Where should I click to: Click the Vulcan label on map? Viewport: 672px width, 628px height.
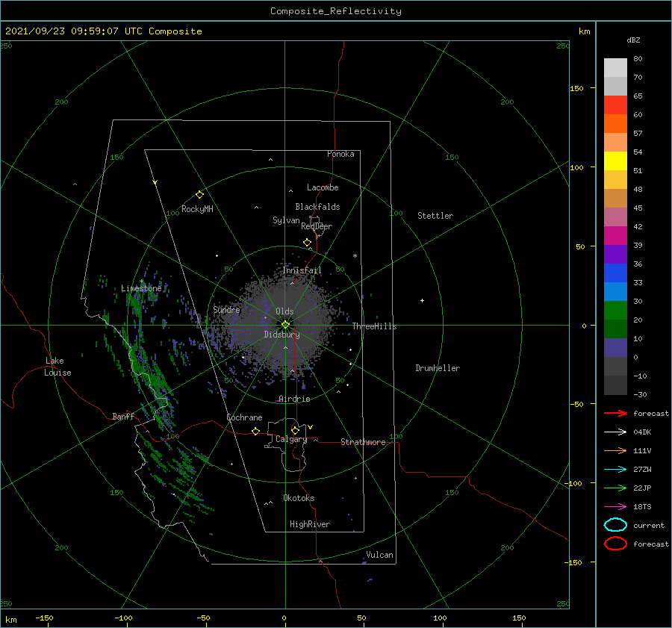pyautogui.click(x=380, y=555)
